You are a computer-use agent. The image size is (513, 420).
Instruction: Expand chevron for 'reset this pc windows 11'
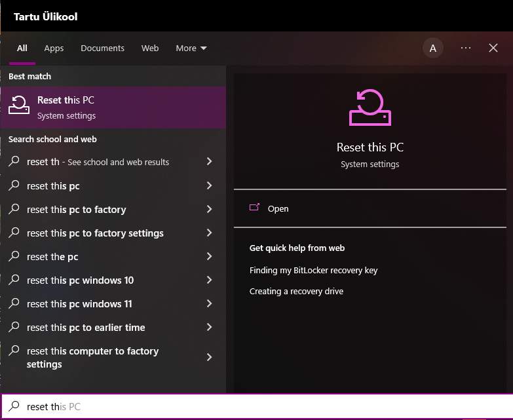click(x=210, y=303)
